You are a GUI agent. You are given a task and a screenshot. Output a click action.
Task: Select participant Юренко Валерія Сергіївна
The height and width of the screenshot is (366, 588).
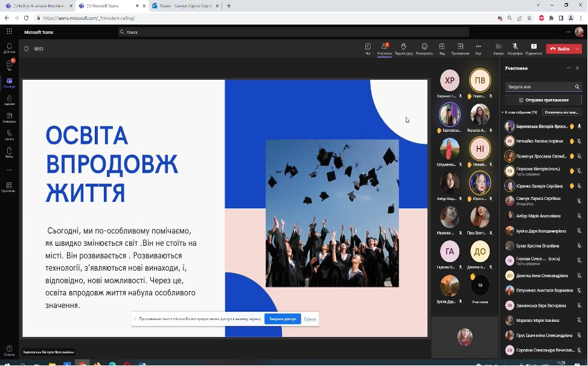click(543, 186)
